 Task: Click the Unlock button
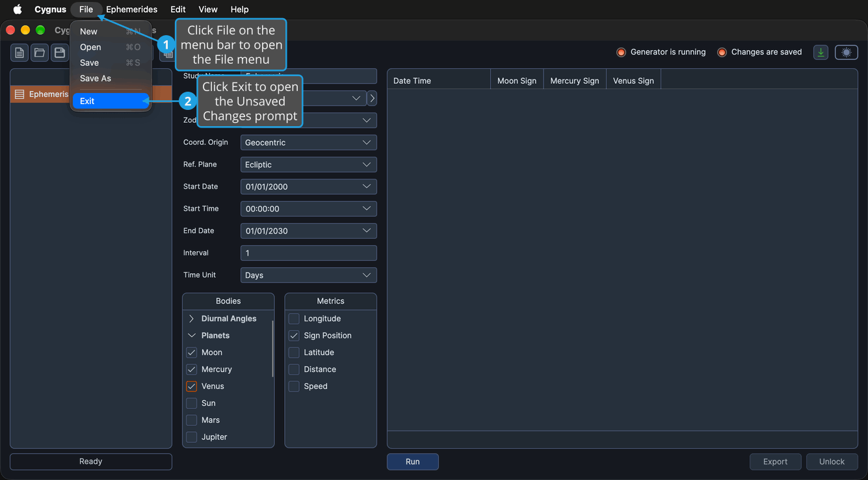(x=832, y=462)
